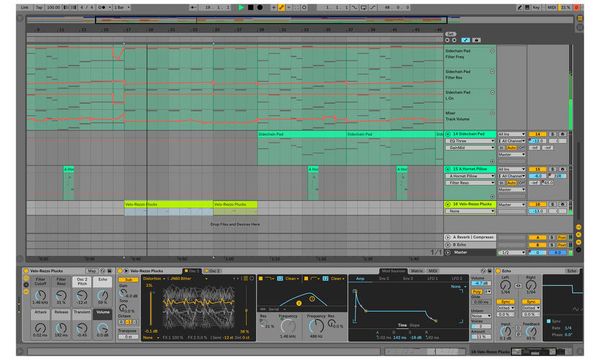Click the Stop button in the transport
The image size is (600, 360).
tap(251, 7)
